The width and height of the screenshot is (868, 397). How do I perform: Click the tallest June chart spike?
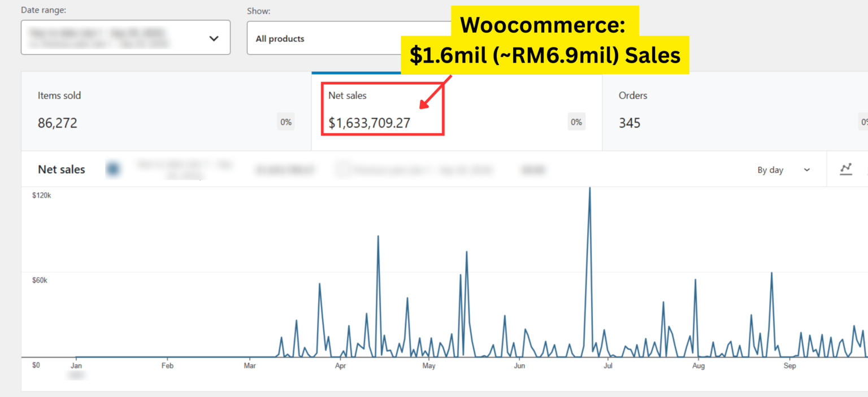point(589,190)
